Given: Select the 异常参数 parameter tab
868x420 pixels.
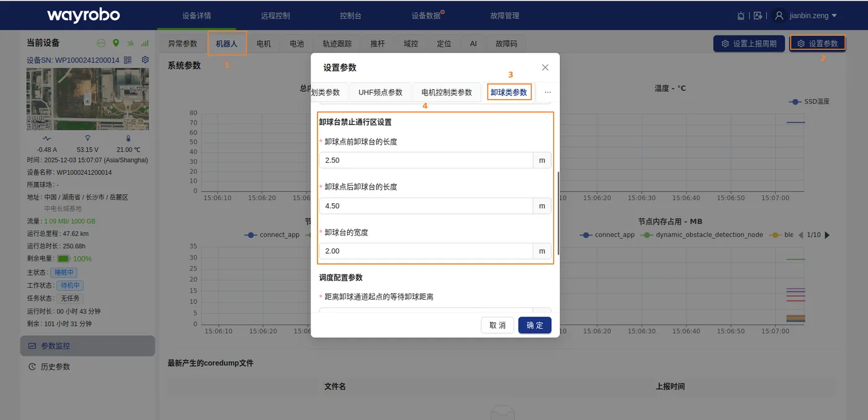Looking at the screenshot, I should pyautogui.click(x=183, y=43).
